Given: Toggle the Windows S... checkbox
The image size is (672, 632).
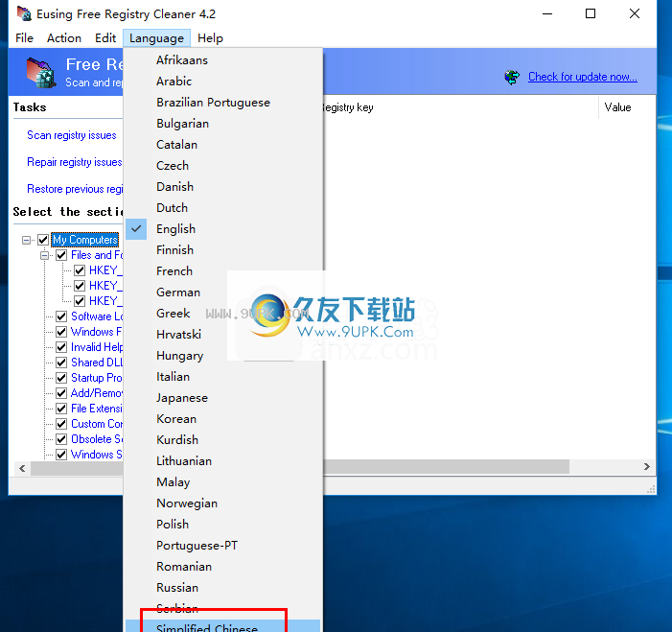Looking at the screenshot, I should (61, 455).
